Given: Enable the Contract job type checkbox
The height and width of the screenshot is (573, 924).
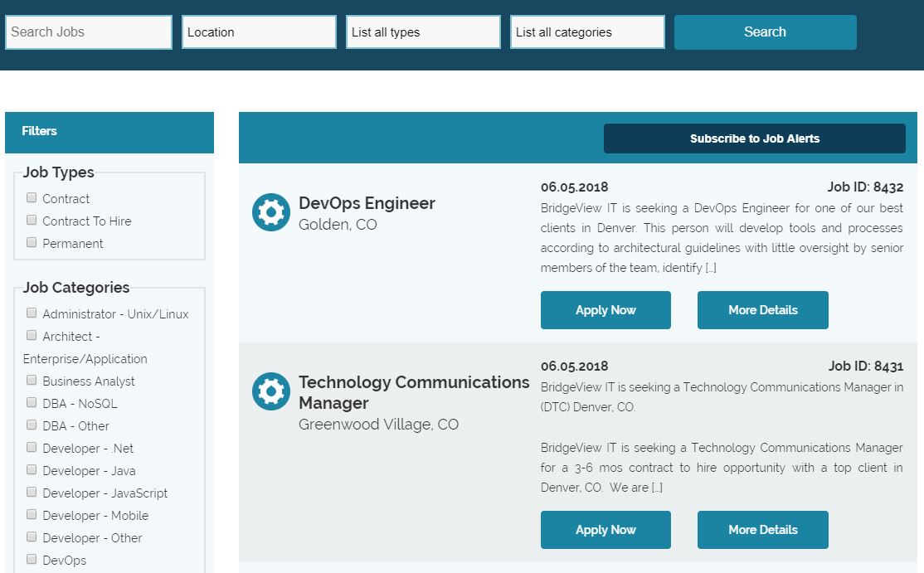Looking at the screenshot, I should [32, 198].
